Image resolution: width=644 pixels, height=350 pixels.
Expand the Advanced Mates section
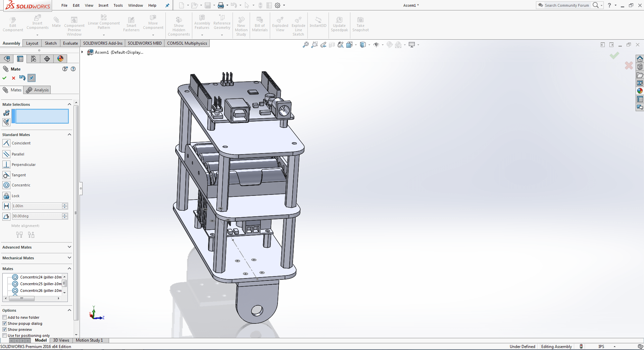pos(69,247)
